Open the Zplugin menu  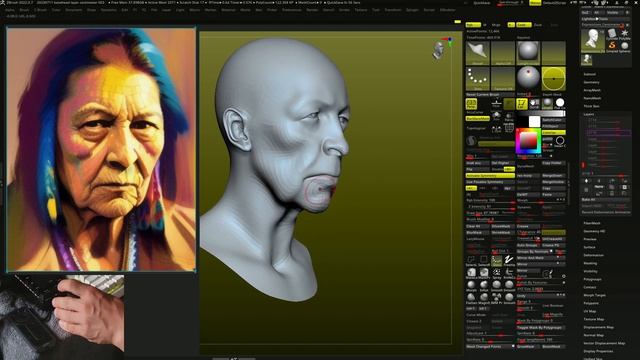[412, 10]
